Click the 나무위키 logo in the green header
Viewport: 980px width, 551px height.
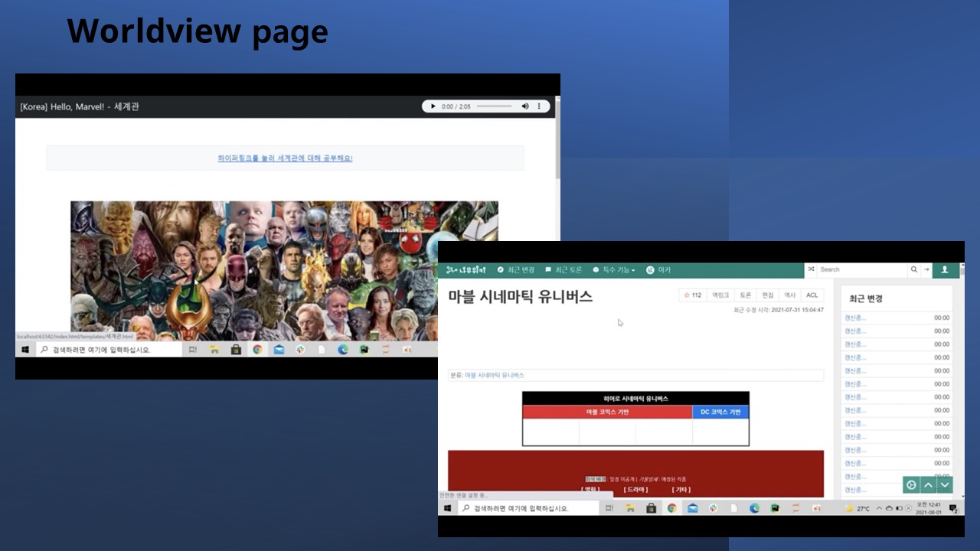[466, 269]
